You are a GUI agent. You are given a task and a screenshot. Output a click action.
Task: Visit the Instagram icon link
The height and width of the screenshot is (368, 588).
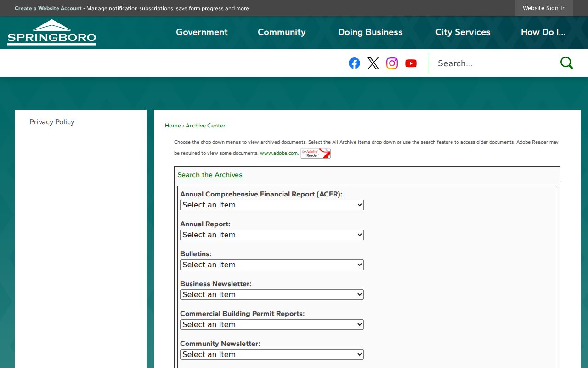(392, 63)
